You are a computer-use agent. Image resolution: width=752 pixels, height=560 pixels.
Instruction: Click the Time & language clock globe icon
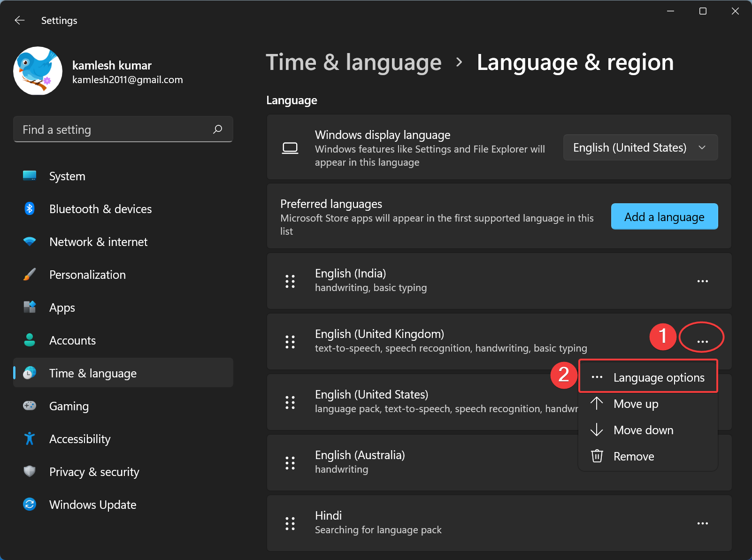pos(30,373)
